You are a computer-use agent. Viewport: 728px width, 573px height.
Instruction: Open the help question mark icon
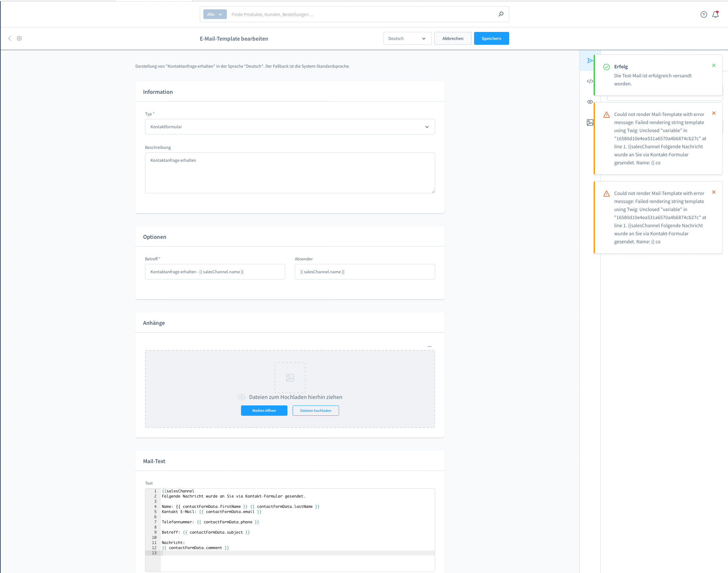coord(704,15)
